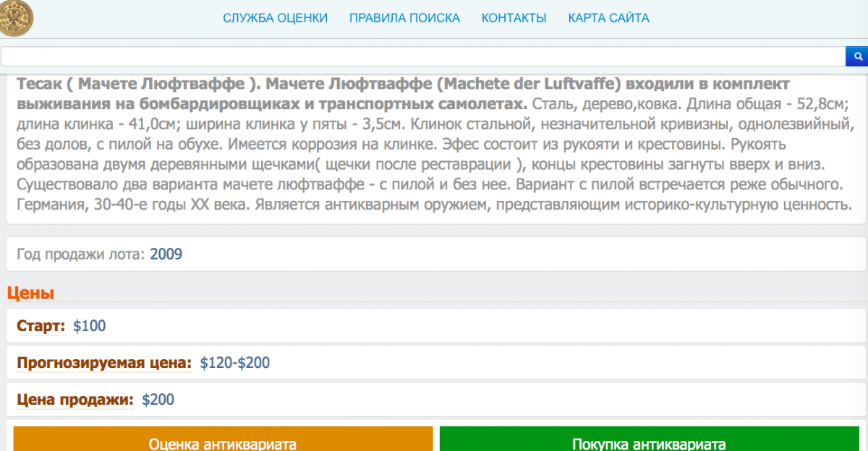Click the Цены section heading

(x=30, y=293)
